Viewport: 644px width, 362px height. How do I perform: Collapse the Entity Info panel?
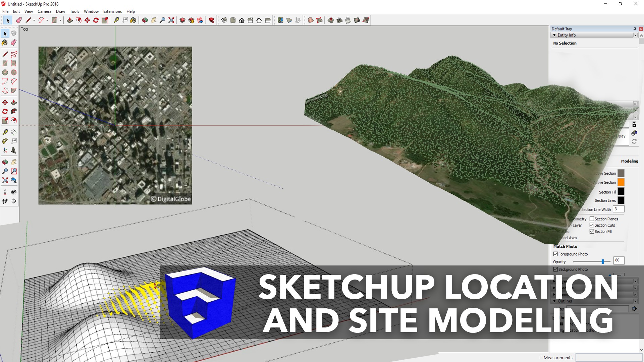coord(554,35)
